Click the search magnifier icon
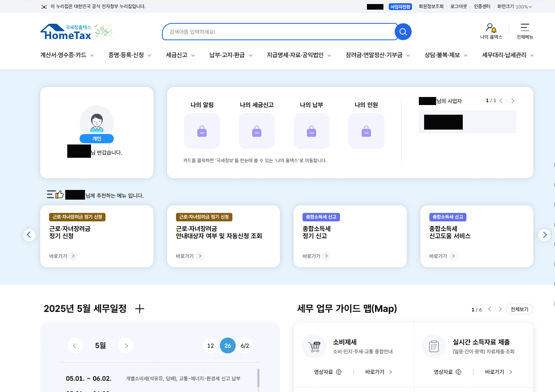Viewport: 555px width, 392px height. (x=403, y=32)
